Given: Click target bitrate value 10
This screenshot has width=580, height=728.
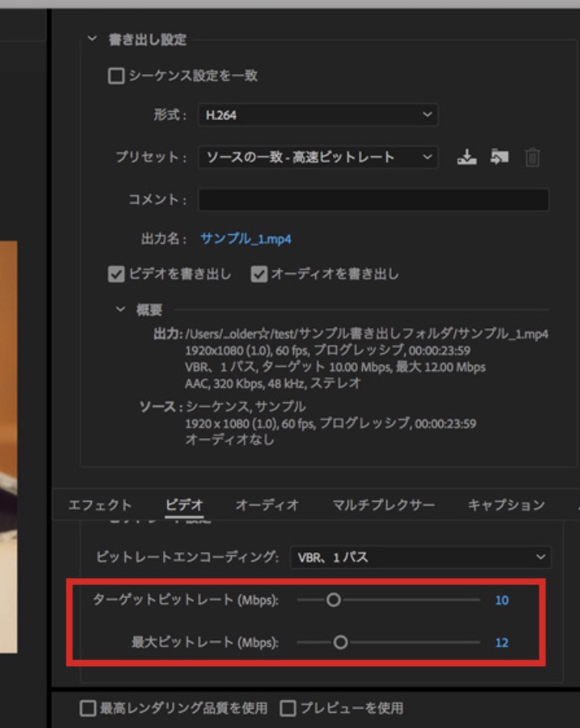Looking at the screenshot, I should [502, 600].
